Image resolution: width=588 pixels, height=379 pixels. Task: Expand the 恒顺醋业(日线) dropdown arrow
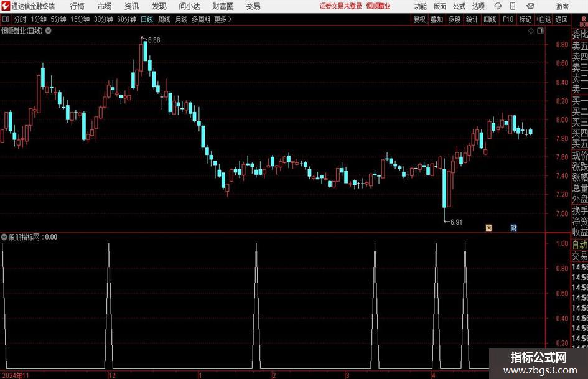coord(49,31)
